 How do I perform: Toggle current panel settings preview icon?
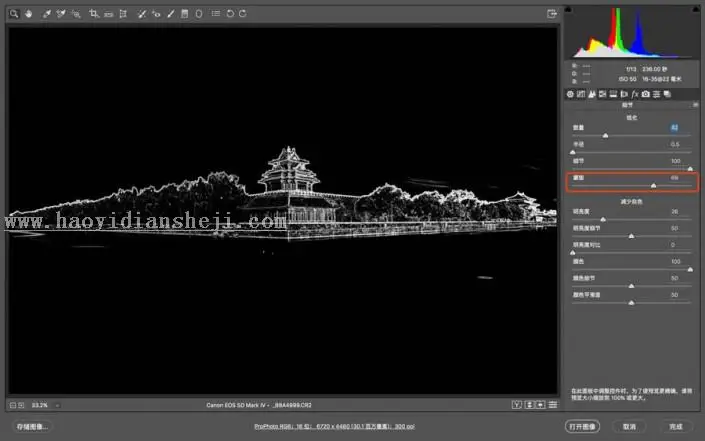coord(553,405)
